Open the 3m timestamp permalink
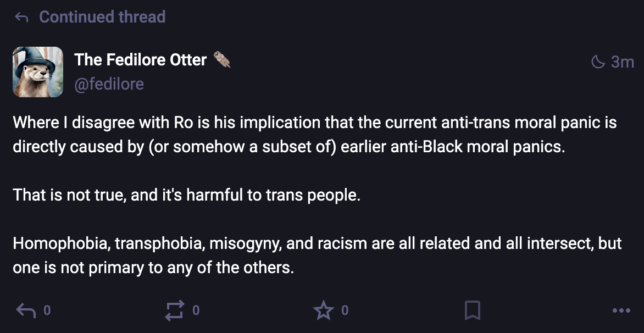The image size is (644, 333). click(x=623, y=62)
